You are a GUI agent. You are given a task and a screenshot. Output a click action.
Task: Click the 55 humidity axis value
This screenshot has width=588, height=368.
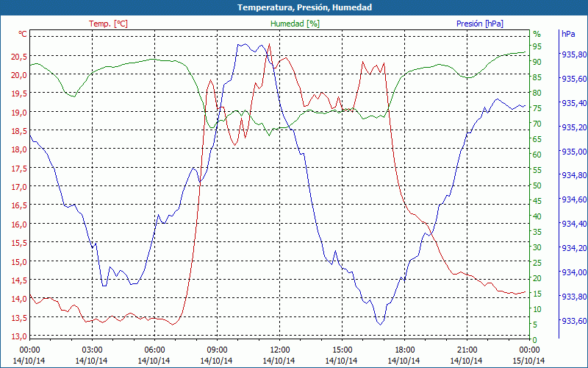click(537, 170)
